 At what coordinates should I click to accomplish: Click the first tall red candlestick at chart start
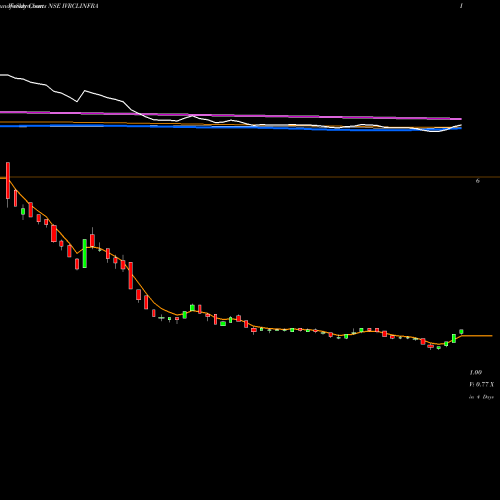coord(8,181)
